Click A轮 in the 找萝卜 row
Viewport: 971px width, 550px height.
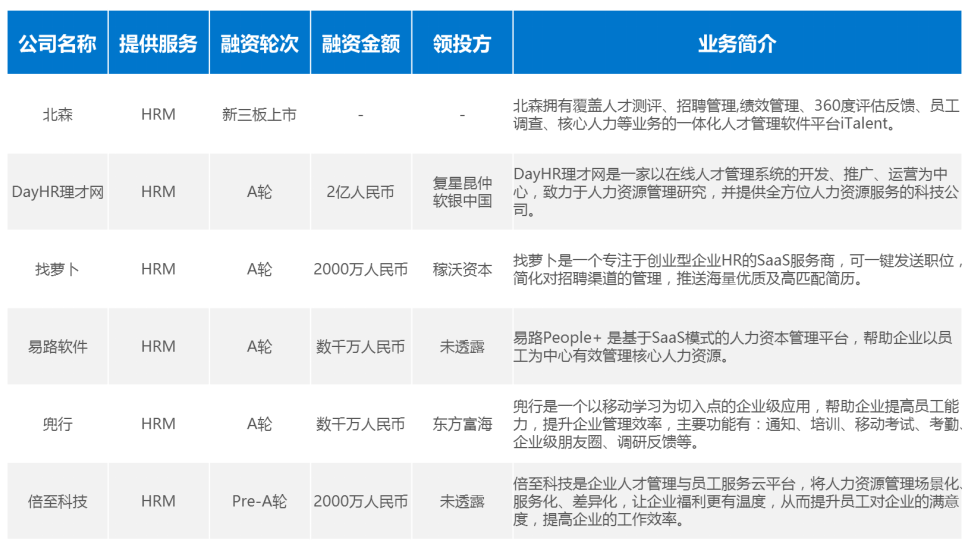coord(259,269)
